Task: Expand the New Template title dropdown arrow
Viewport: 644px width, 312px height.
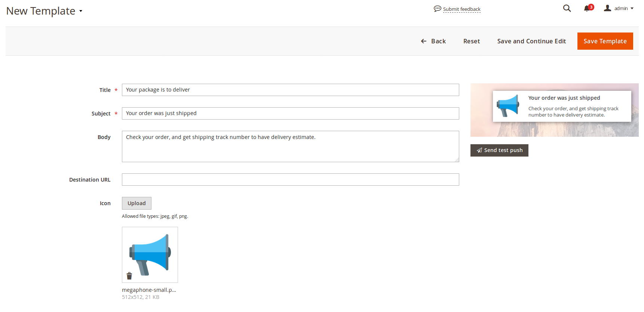Action: (81, 11)
